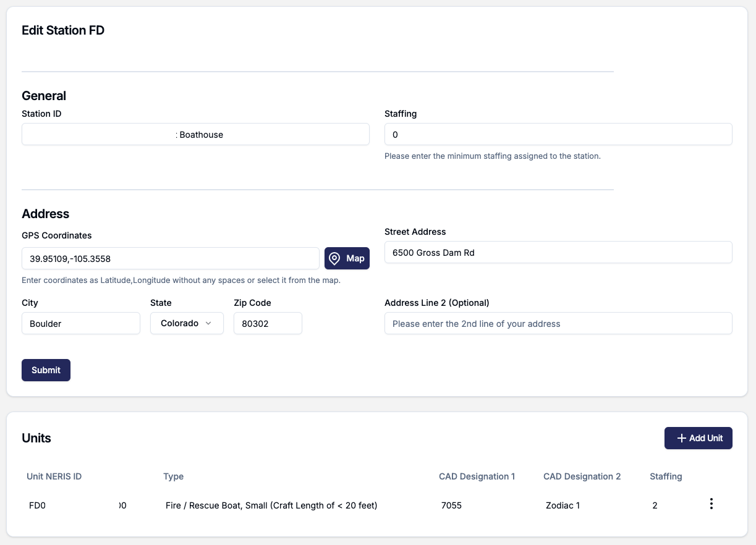Click the CAD Designation 1 column header
This screenshot has height=545, width=756.
(x=477, y=476)
